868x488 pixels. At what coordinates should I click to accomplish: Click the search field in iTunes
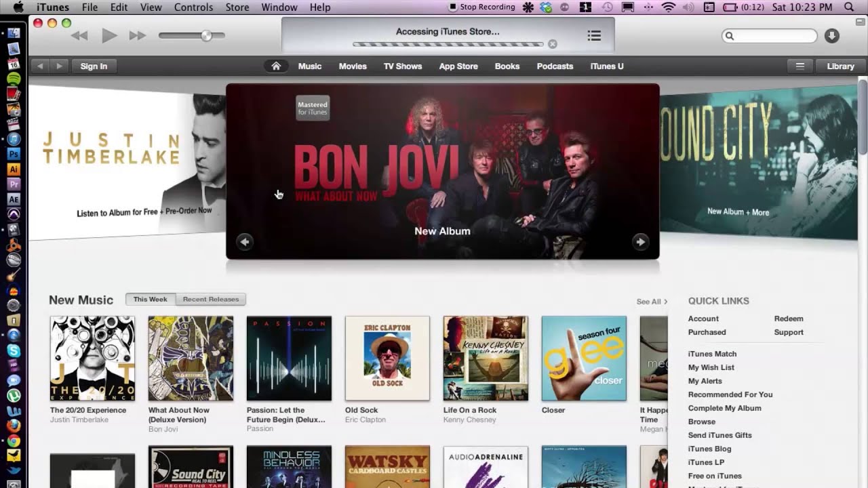770,36
